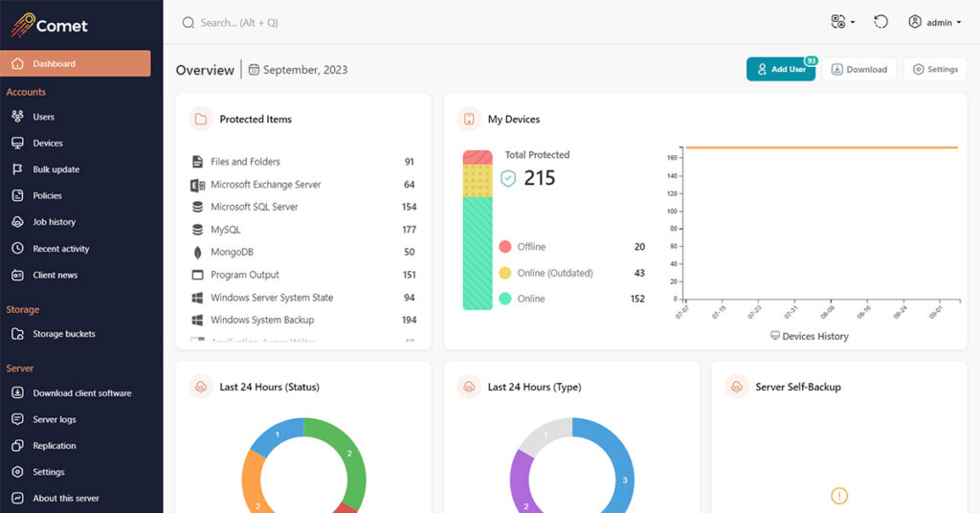Open the Users page in sidebar
This screenshot has width=980, height=513.
coord(43,117)
